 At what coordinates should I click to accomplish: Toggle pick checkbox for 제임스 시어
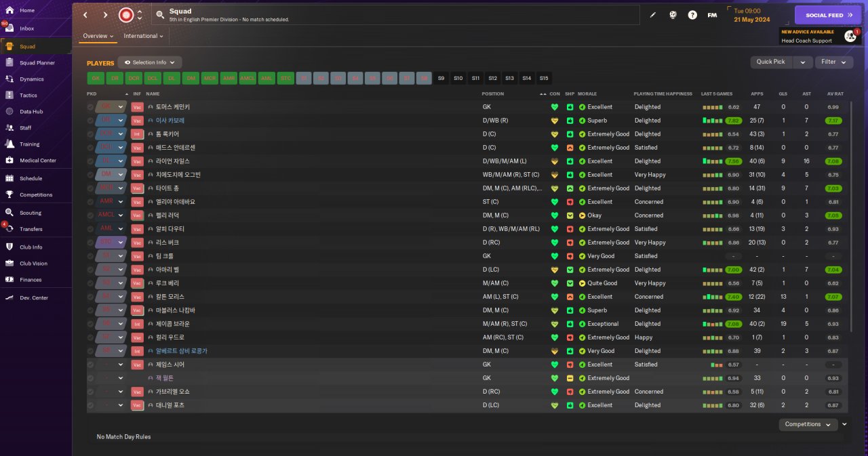(x=91, y=365)
